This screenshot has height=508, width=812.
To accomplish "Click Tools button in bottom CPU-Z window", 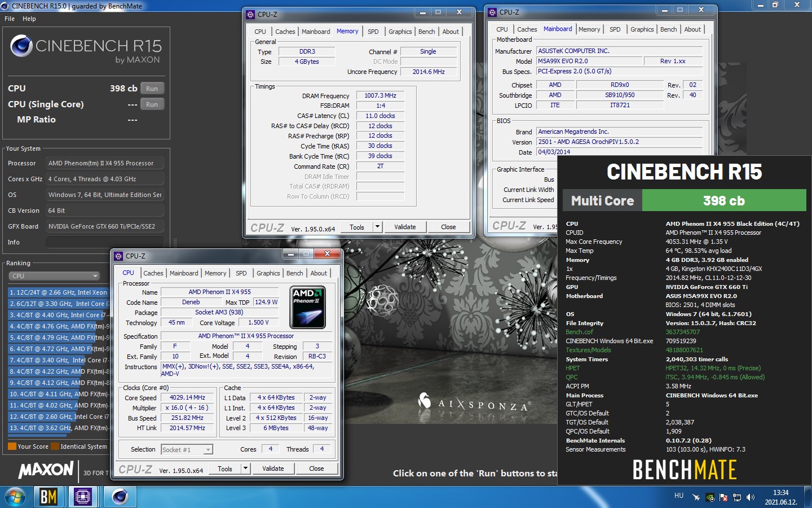I will [x=225, y=468].
